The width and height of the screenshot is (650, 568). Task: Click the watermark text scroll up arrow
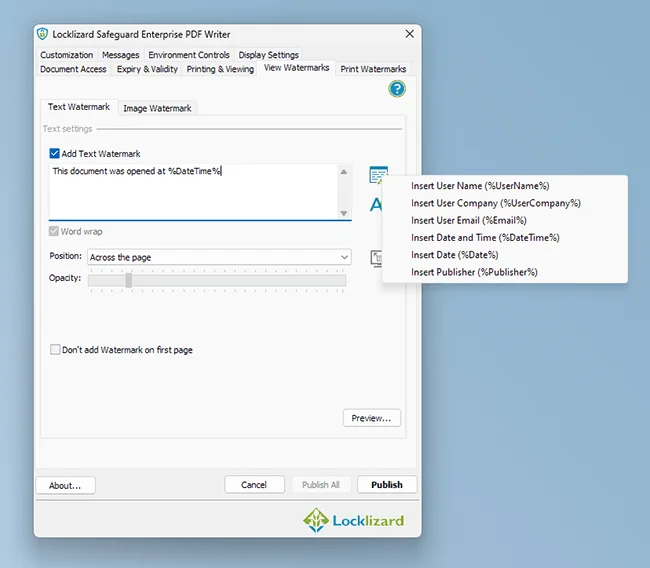coord(344,172)
